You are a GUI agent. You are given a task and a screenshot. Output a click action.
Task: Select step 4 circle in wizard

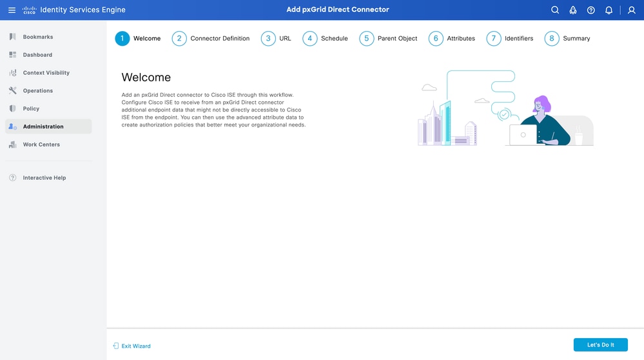309,38
